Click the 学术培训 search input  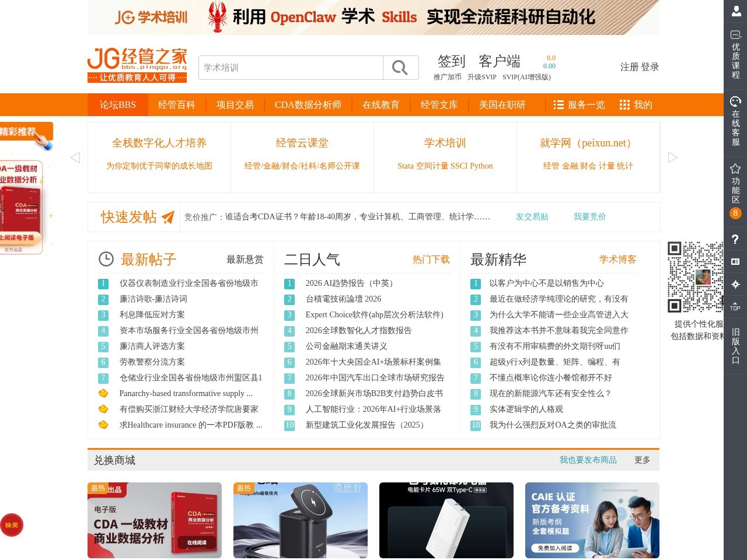[291, 68]
